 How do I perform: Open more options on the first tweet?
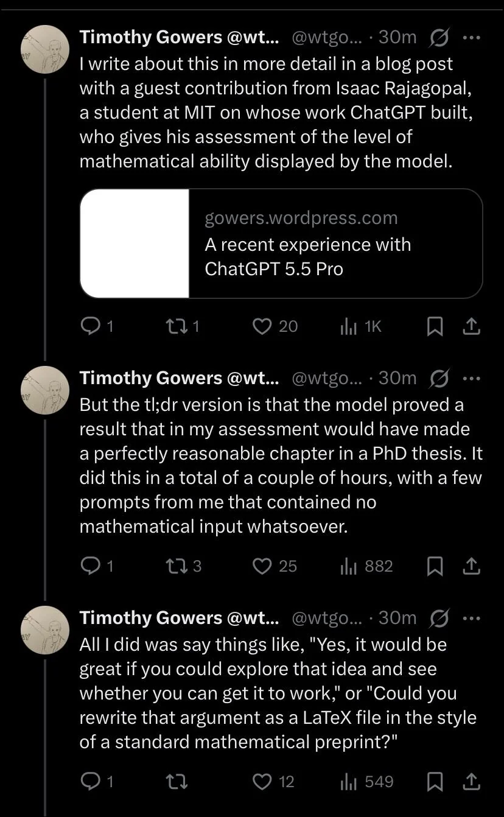click(472, 38)
